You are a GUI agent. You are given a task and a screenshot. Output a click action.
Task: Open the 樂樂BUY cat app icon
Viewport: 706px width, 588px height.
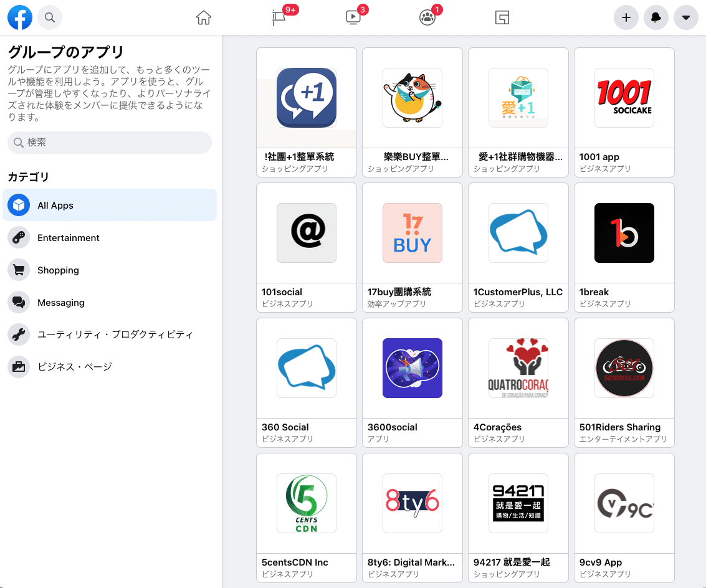pos(412,98)
